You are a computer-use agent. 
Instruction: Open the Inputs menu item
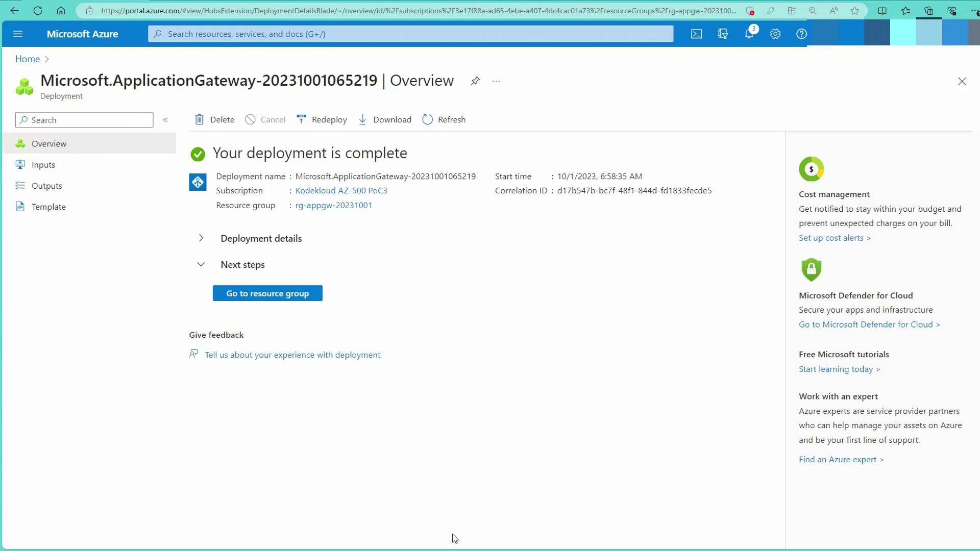click(x=43, y=165)
